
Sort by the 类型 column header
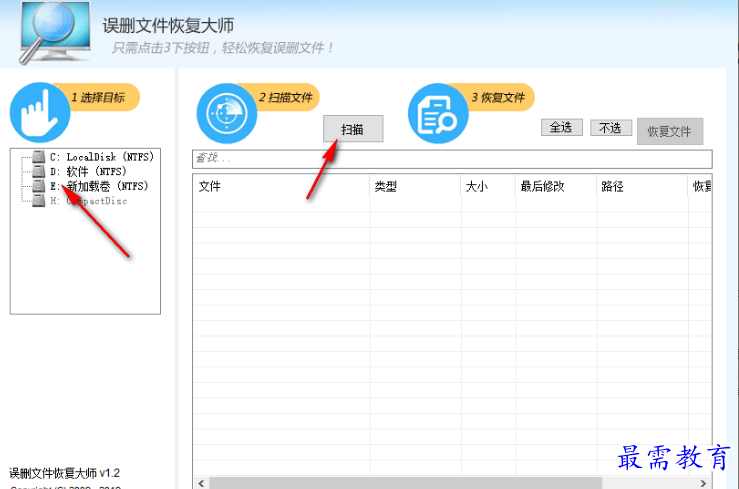point(415,187)
